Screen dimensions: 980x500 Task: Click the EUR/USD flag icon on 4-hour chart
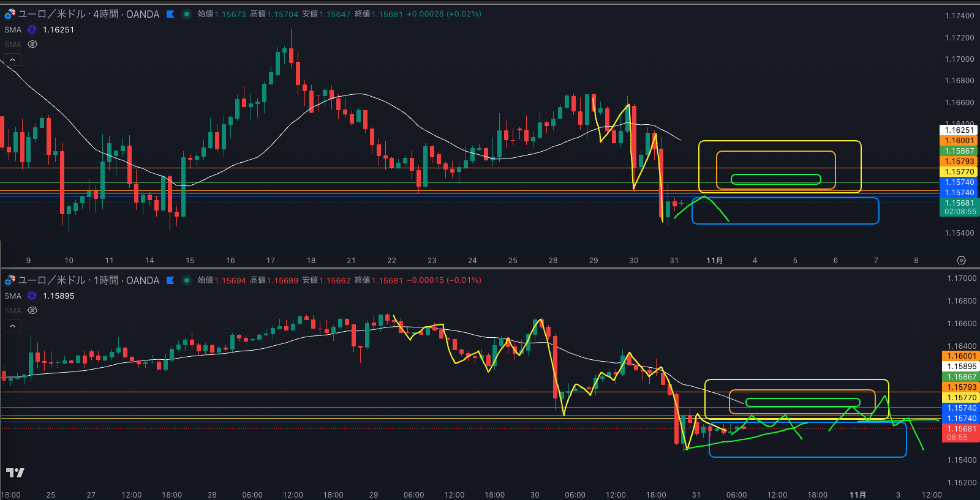tap(10, 14)
